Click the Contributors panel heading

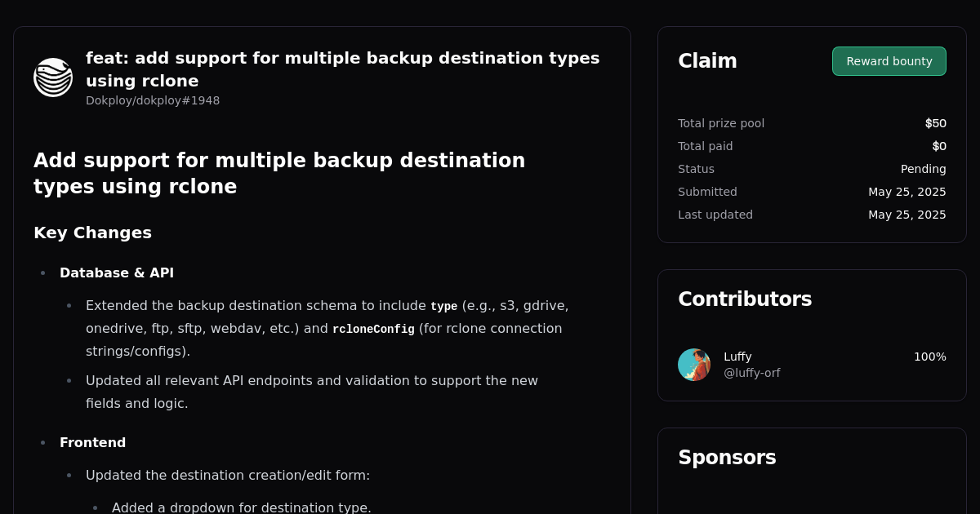coord(745,299)
